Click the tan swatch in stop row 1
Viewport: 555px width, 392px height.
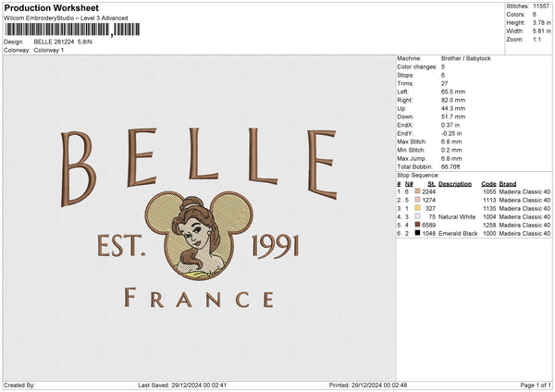click(x=417, y=191)
